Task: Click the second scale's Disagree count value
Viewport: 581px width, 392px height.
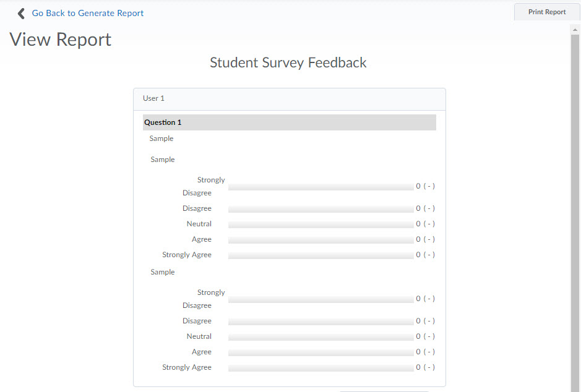Action: pos(418,321)
